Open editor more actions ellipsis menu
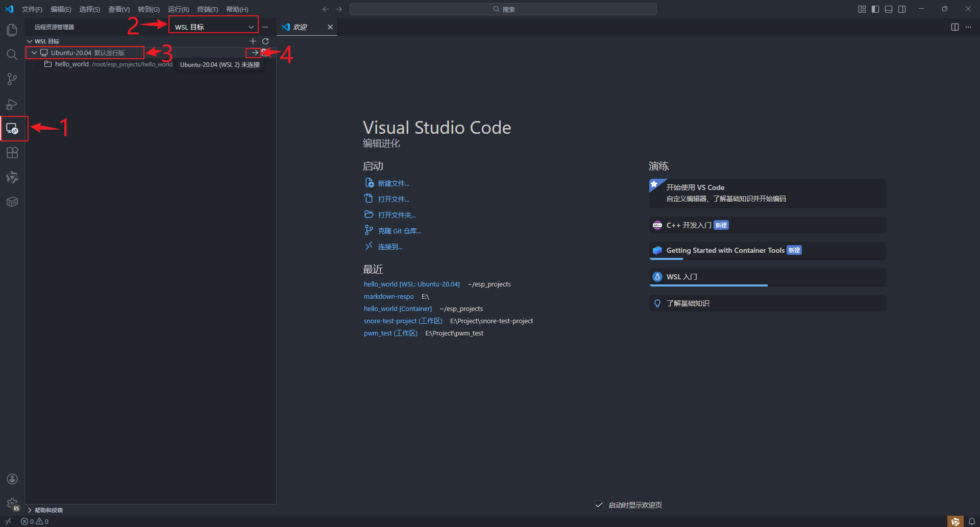This screenshot has height=527, width=980. coord(968,27)
